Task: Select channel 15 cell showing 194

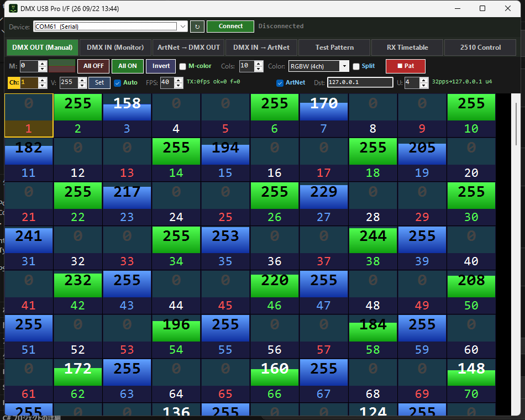Action: 225,160
